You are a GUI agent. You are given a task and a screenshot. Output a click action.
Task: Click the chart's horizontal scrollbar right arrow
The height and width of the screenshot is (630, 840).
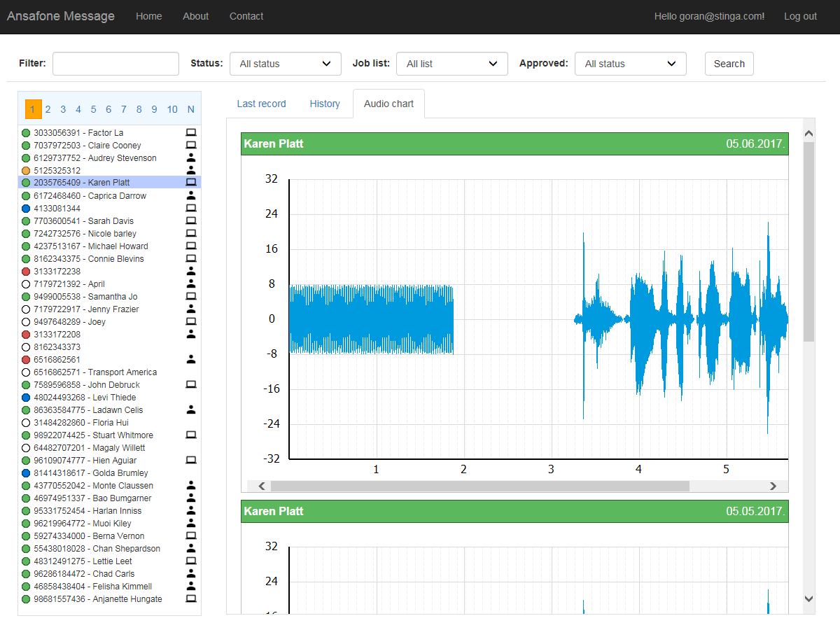coord(773,486)
